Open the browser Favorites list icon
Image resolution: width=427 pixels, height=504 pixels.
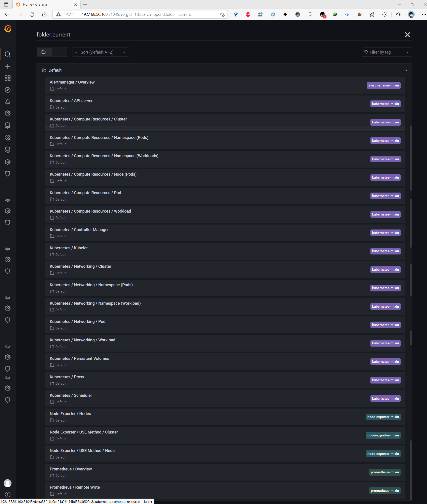pos(398,14)
